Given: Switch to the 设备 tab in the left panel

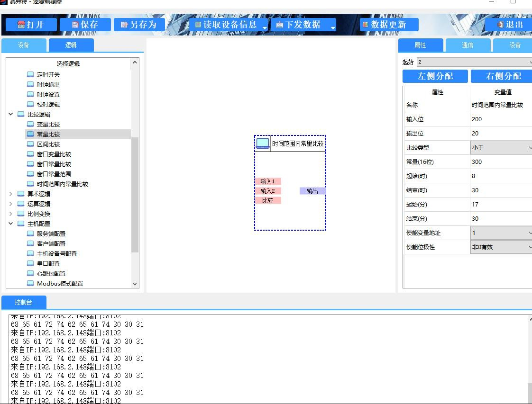Looking at the screenshot, I should pos(24,45).
